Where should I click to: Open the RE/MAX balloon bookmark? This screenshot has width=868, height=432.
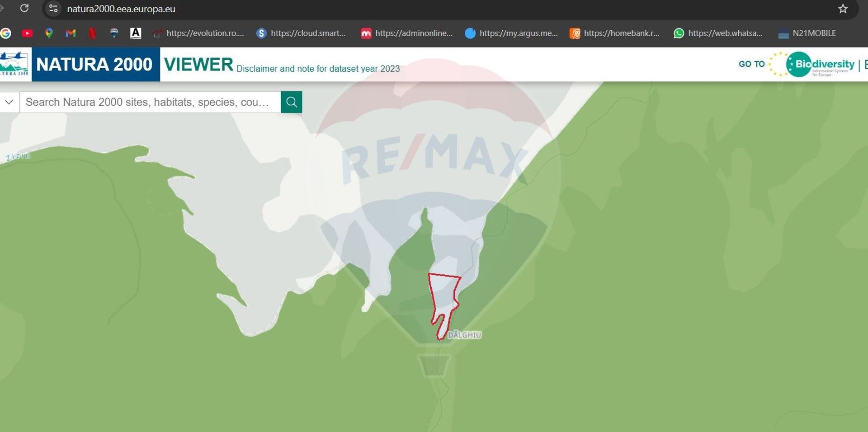pos(114,33)
